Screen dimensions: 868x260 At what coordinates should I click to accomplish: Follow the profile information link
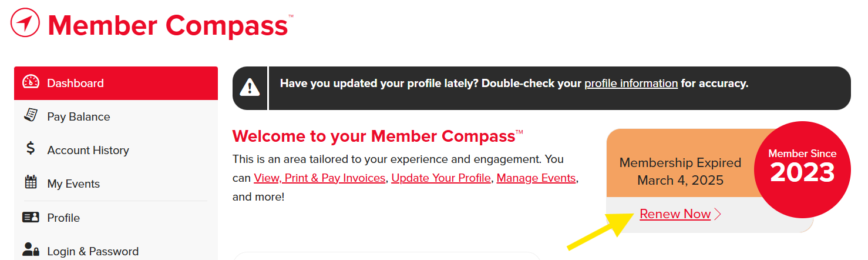coord(631,84)
